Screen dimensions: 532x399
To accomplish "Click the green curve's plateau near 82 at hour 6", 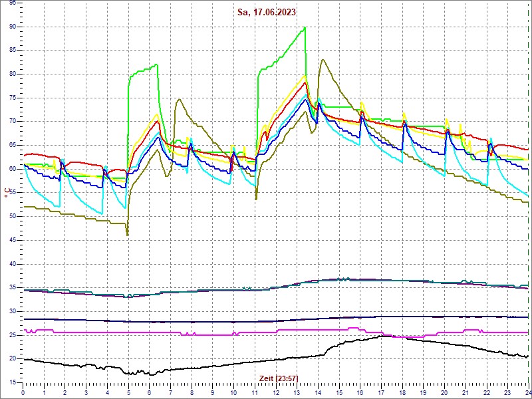I will pos(156,65).
